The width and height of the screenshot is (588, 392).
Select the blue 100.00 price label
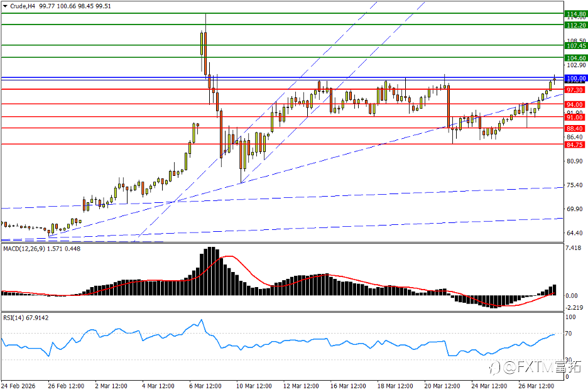576,79
